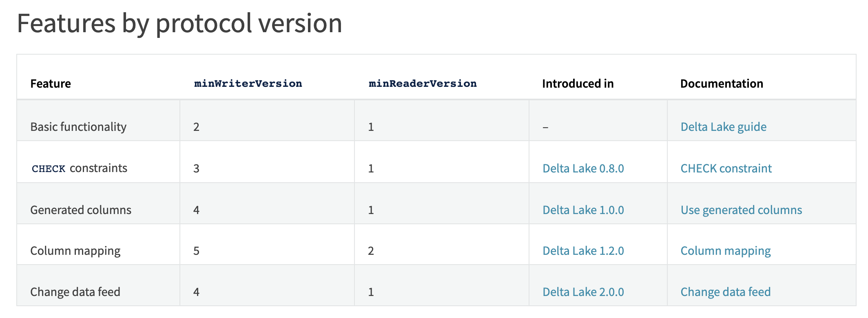Open the Delta Lake 1.2.0 release link
Image resolution: width=868 pixels, height=318 pixels.
pyautogui.click(x=583, y=251)
